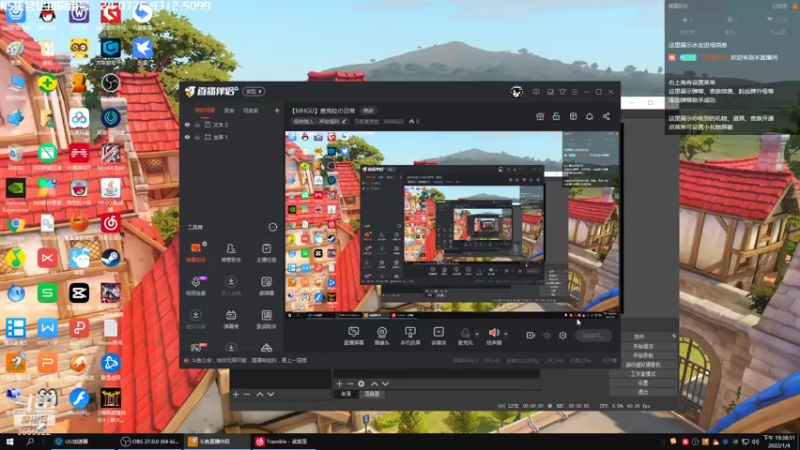The width and height of the screenshot is (800, 450).
Task: Open the 读弹幕 tool
Action: coord(266,286)
